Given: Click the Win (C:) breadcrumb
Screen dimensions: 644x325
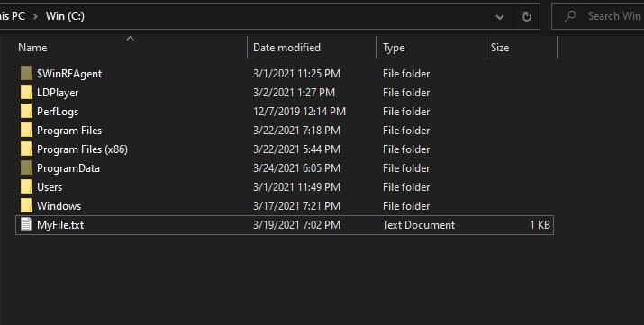Looking at the screenshot, I should pyautogui.click(x=65, y=16).
